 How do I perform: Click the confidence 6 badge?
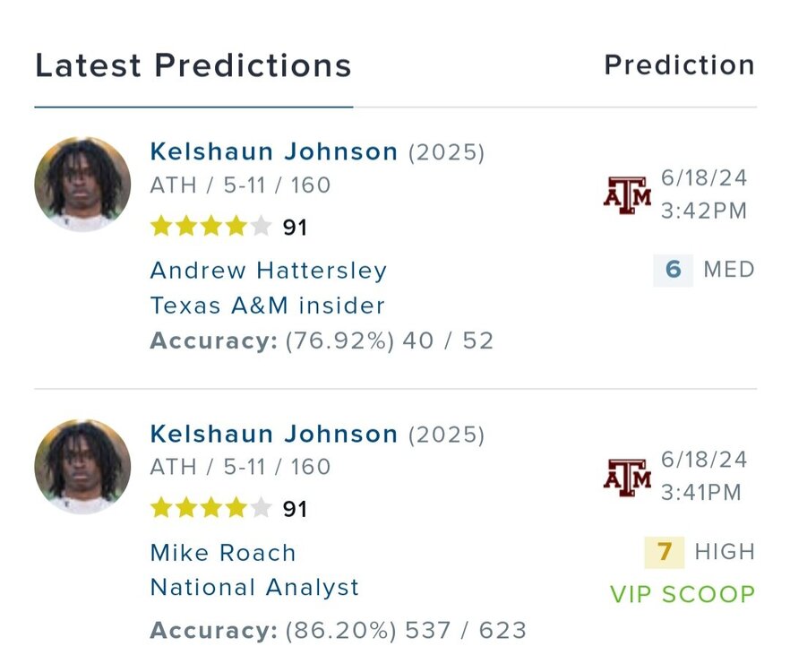673,270
